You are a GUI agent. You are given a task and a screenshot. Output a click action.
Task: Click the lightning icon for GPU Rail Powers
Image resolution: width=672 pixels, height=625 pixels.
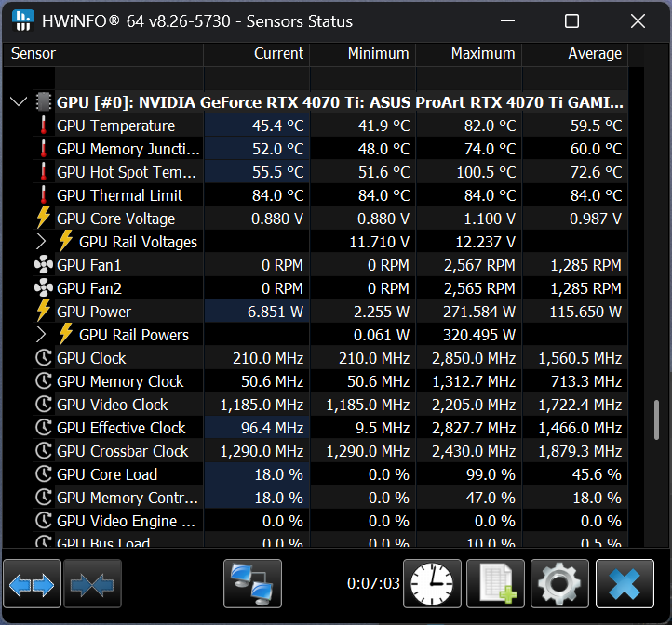65,334
